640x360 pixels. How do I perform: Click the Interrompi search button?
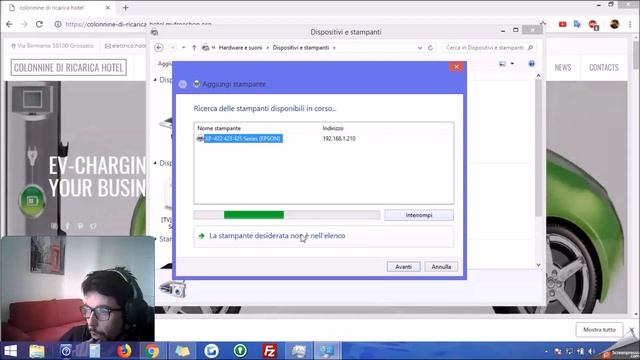click(419, 215)
